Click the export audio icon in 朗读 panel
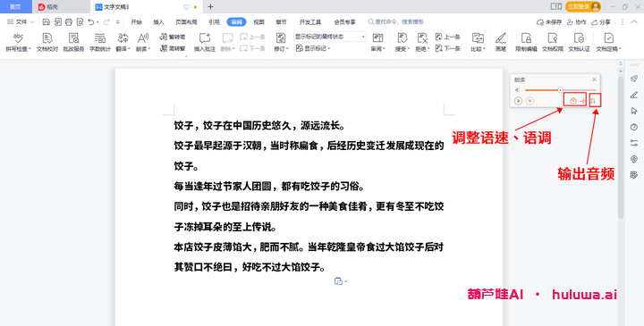The height and width of the screenshot is (326, 644). click(593, 100)
